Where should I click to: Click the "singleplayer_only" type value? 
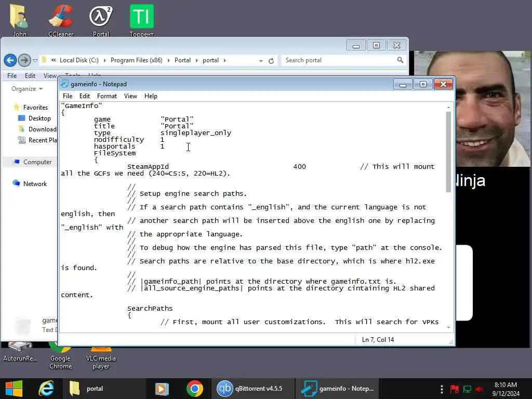196,133
